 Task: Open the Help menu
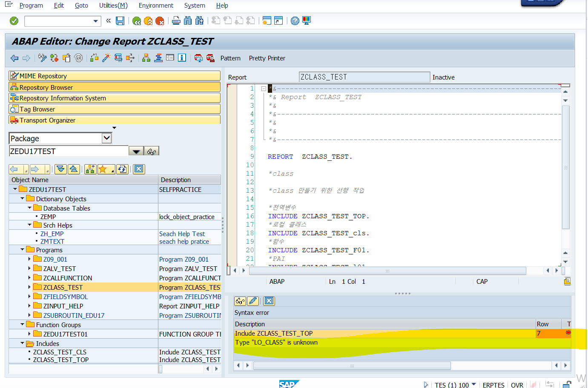pos(222,6)
